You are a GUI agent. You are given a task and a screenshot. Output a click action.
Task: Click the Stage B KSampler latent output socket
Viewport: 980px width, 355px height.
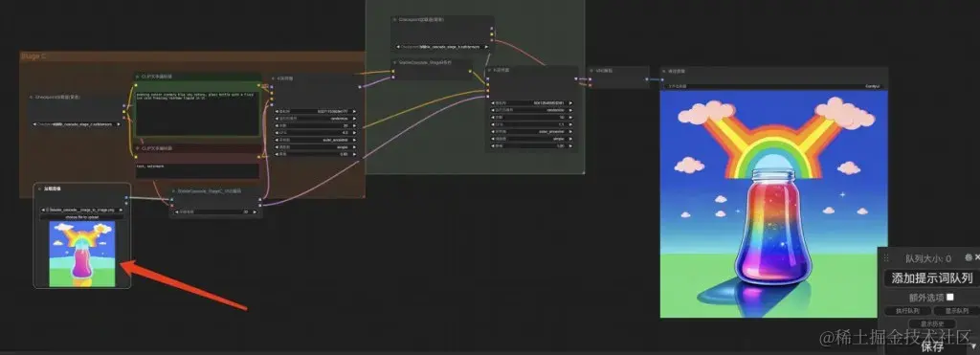574,78
